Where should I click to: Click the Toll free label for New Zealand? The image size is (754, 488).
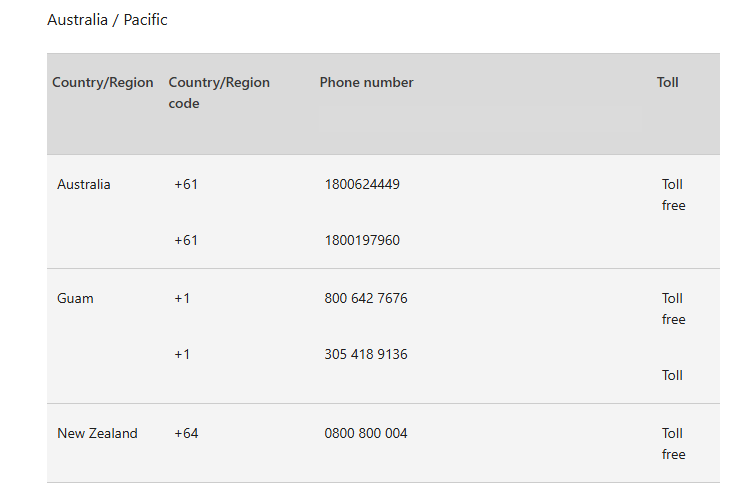tap(674, 444)
